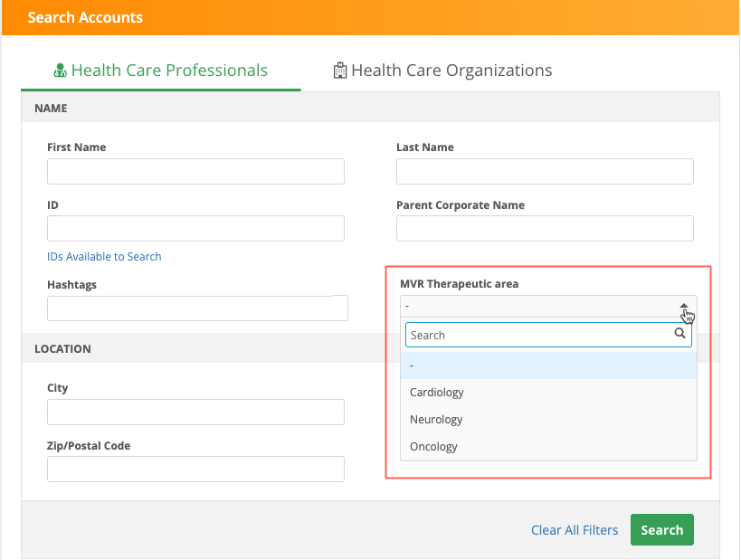Pick Oncology from the dropdown list
The height and width of the screenshot is (560, 741).
coord(433,447)
